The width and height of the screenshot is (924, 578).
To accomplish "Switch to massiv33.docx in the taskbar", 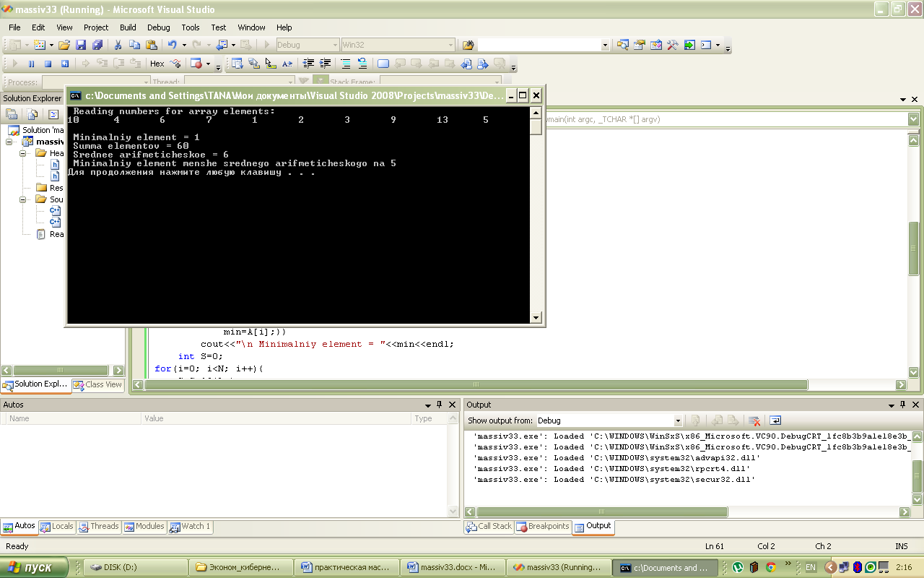I will click(453, 568).
